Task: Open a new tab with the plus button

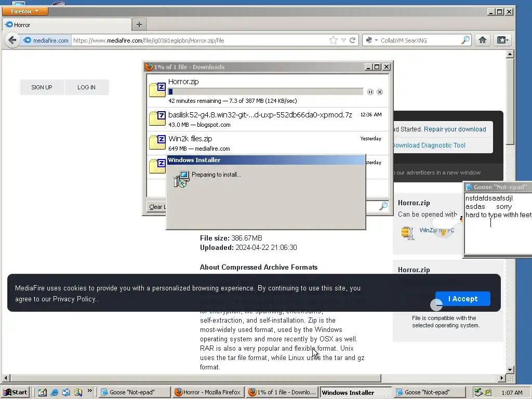Action: click(x=139, y=24)
